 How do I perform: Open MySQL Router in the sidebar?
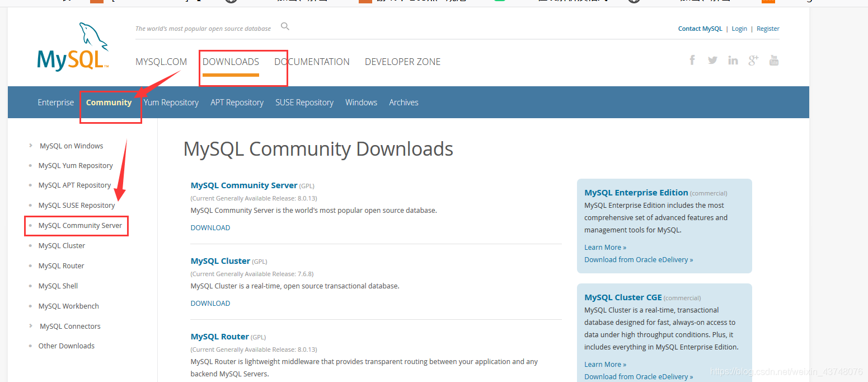[x=61, y=265]
